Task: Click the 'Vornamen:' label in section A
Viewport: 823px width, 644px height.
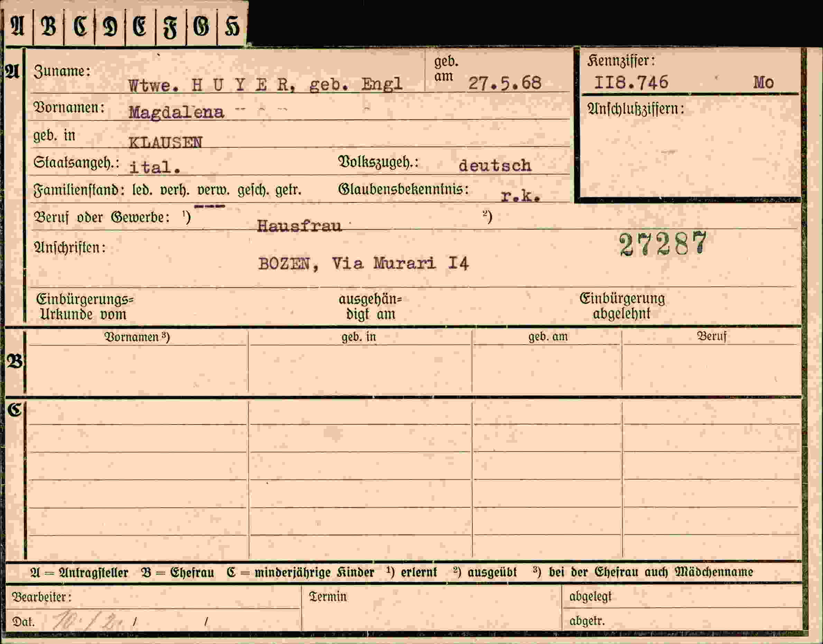Action: pos(69,108)
